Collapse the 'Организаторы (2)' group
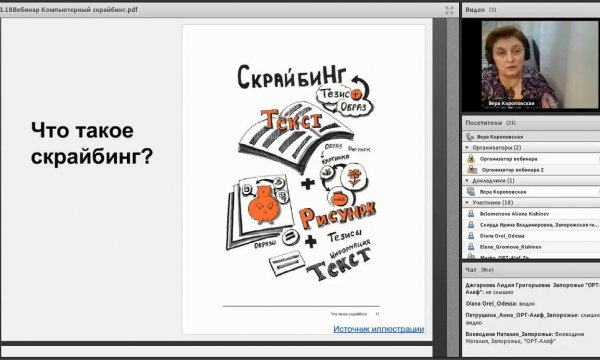The height and width of the screenshot is (360, 600). coord(467,147)
